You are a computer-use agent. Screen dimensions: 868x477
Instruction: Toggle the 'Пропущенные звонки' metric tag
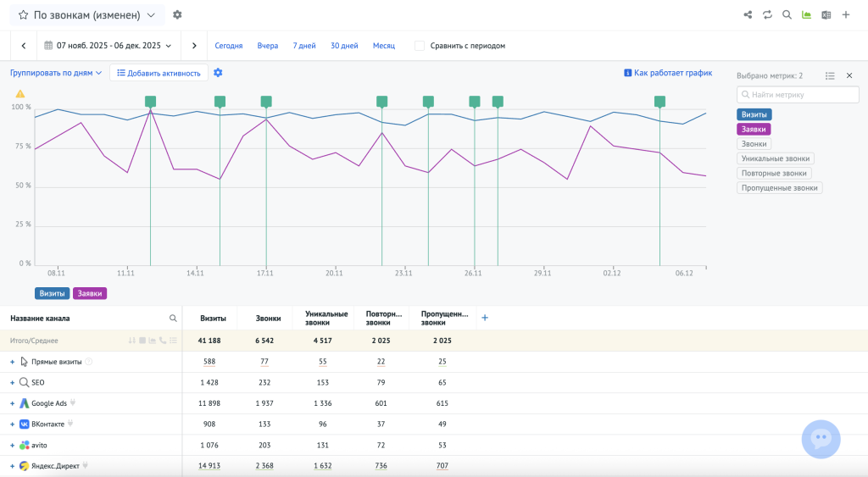tap(779, 188)
